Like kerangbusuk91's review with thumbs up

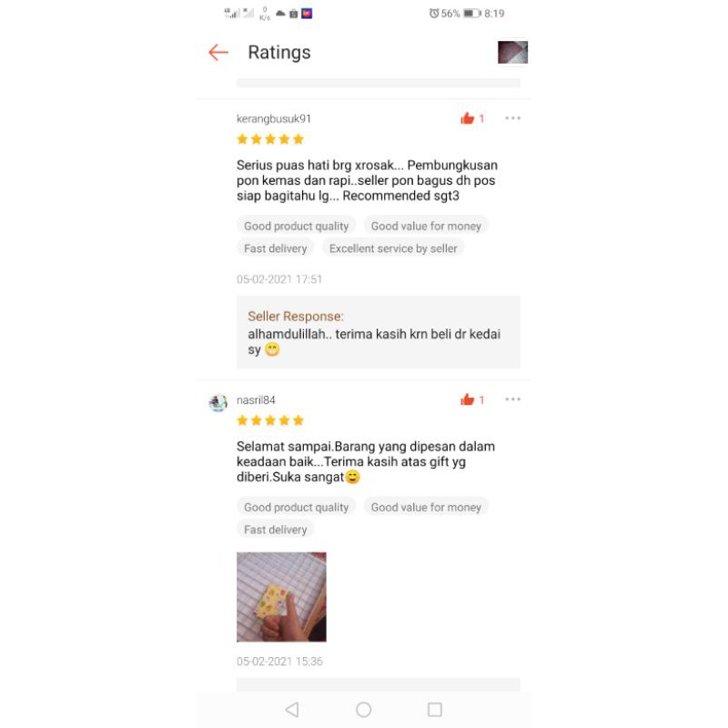coord(468,118)
